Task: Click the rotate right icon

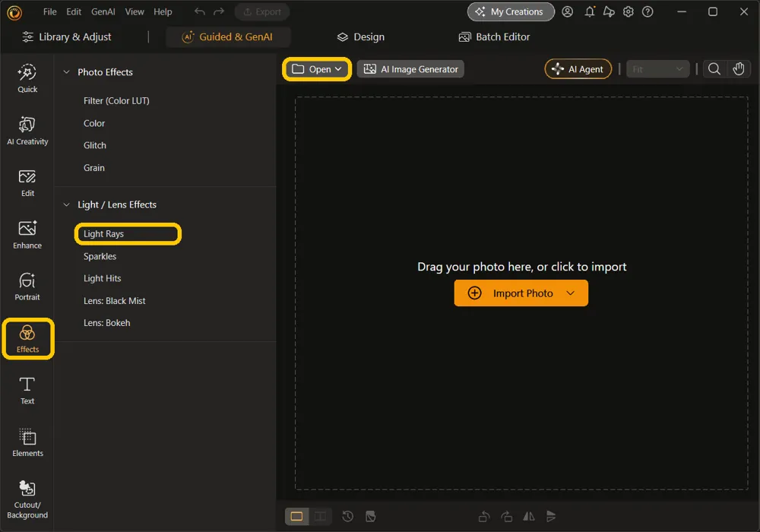Action: click(506, 517)
